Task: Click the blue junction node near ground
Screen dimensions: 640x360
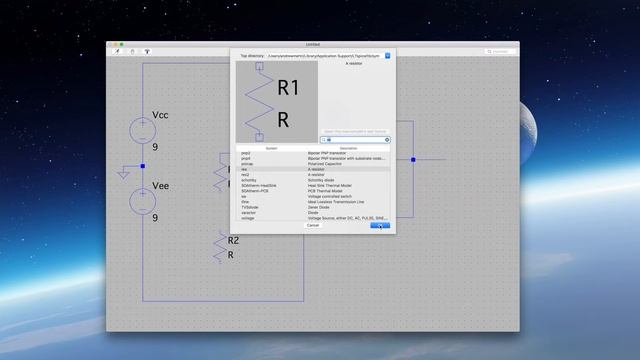Action: click(x=142, y=166)
